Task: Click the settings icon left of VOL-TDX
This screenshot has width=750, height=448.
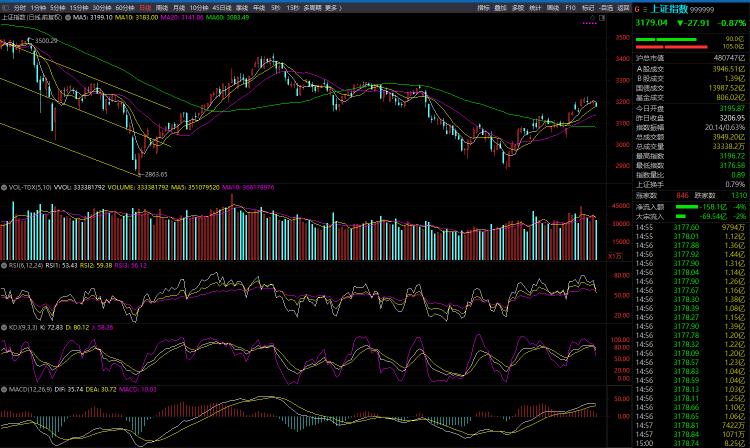Action: coord(4,186)
